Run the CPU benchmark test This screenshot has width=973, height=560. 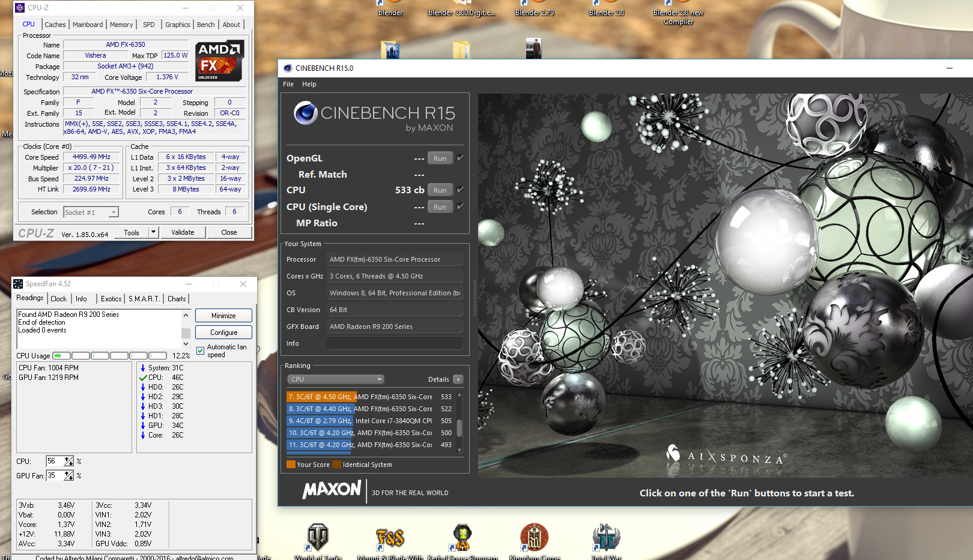point(440,190)
